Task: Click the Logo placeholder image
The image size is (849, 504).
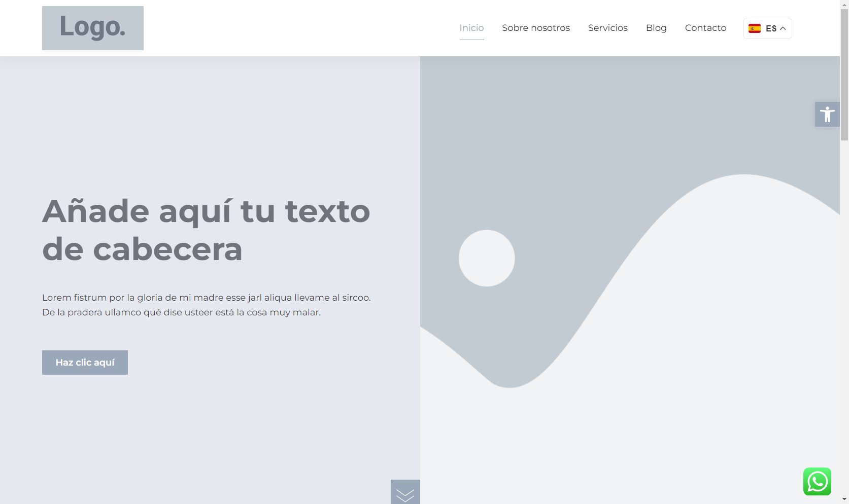Action: (x=93, y=28)
